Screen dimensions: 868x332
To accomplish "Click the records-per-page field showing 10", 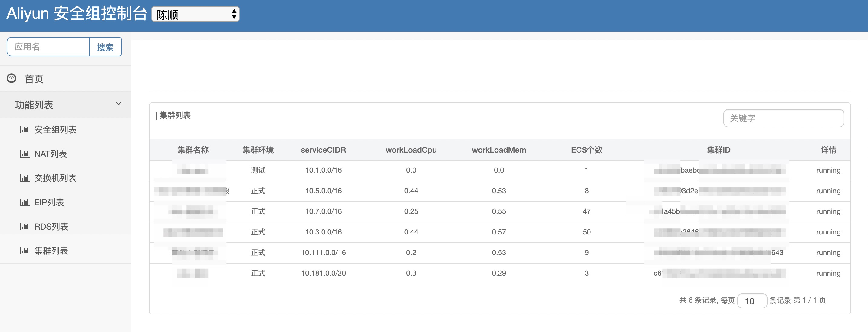I will pyautogui.click(x=752, y=300).
